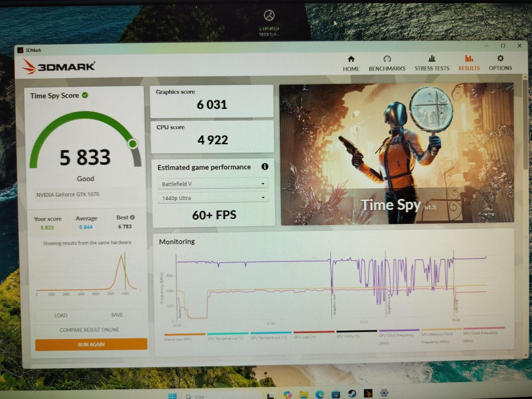Click the score distribution chart

tap(88, 274)
